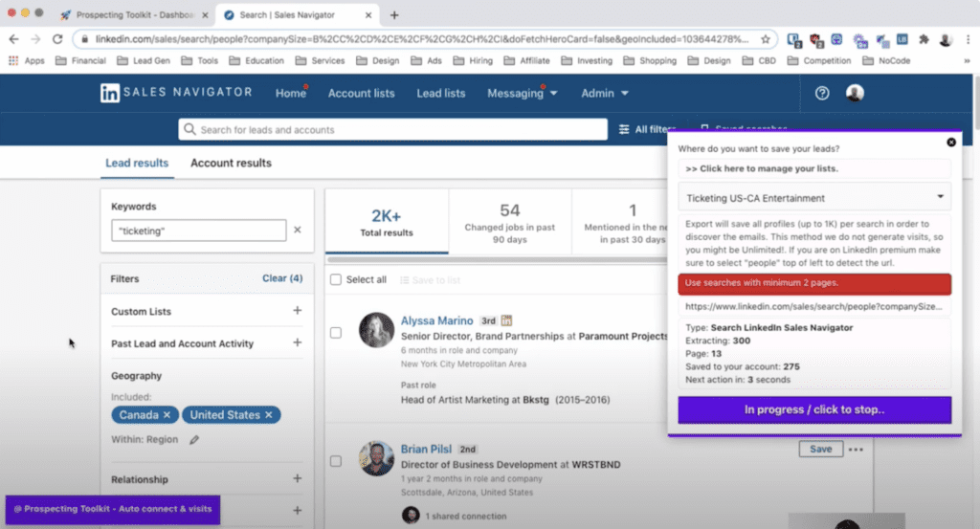
Task: Open the Lead Gen bookmarks folder
Action: (144, 60)
